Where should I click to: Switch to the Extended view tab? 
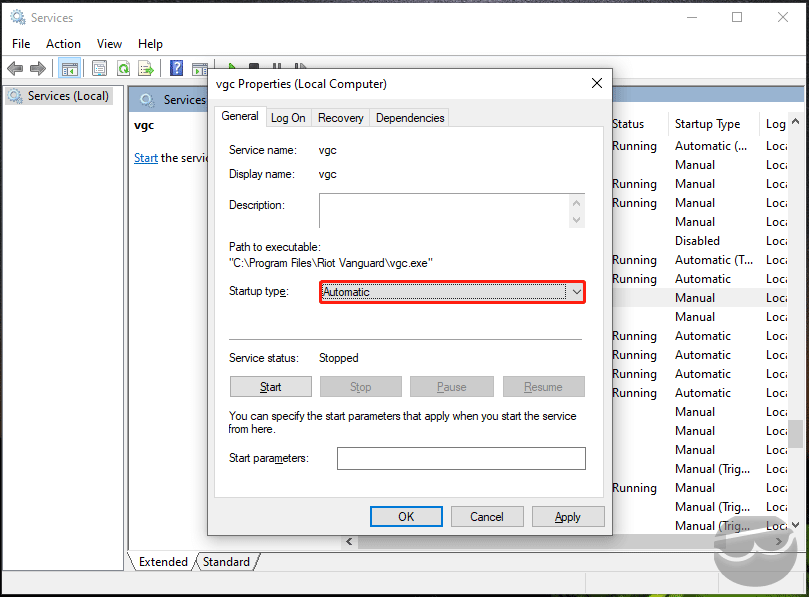tap(163, 561)
